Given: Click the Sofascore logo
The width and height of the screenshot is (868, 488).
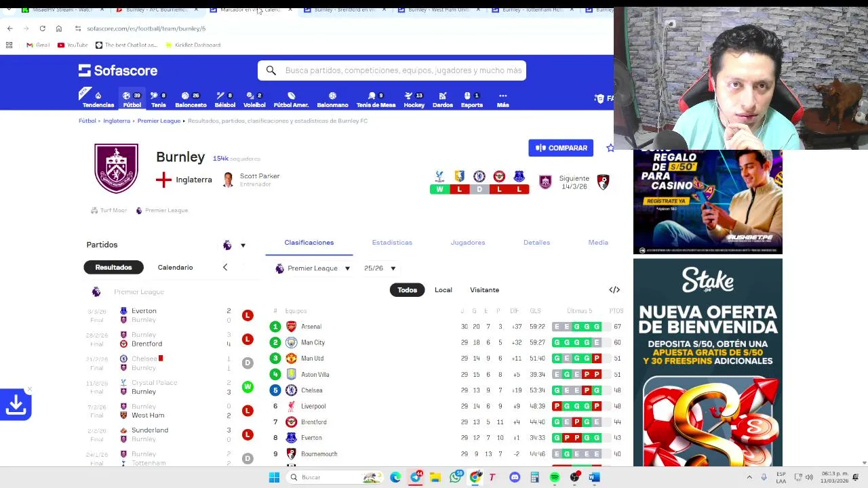Looking at the screenshot, I should (117, 70).
